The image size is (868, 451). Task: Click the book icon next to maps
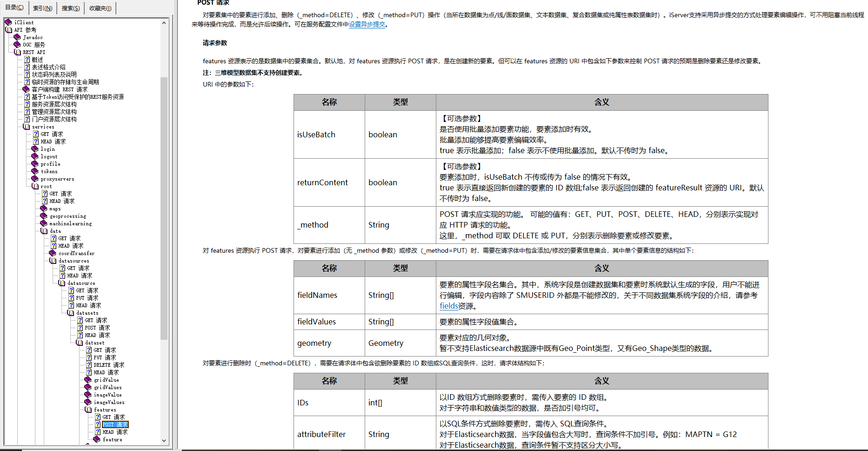click(44, 209)
